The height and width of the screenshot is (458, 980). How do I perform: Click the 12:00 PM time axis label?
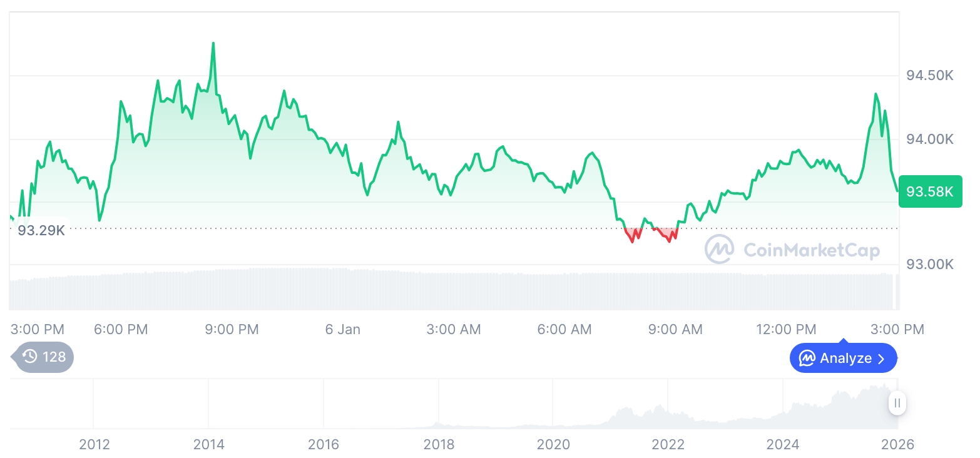click(786, 330)
